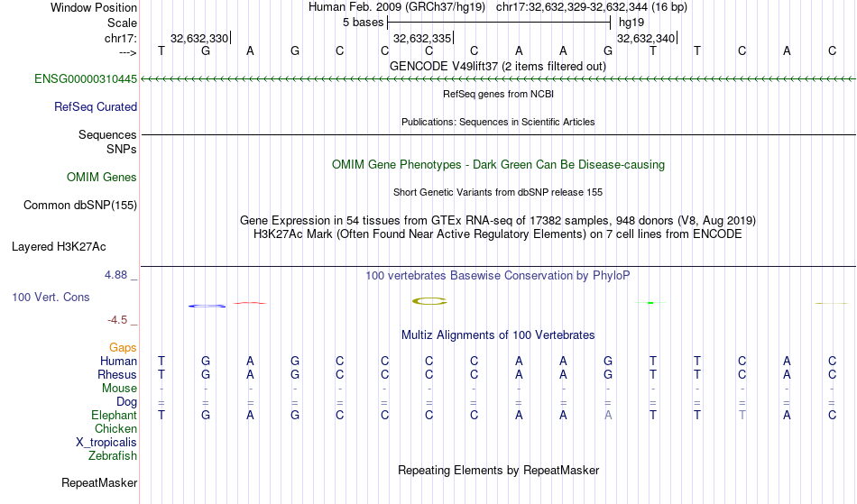The image size is (857, 504).
Task: Click the -4.5 PhyloP lower scale value
Action: pyautogui.click(x=117, y=320)
